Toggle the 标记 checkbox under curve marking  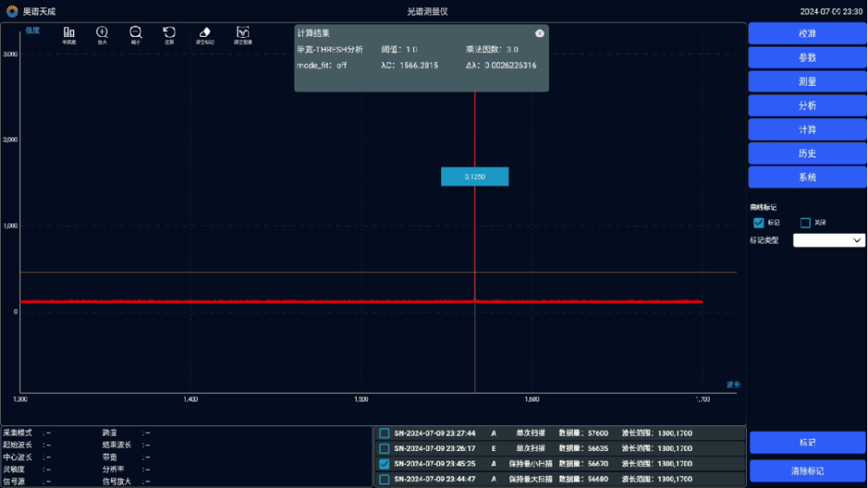pos(759,223)
